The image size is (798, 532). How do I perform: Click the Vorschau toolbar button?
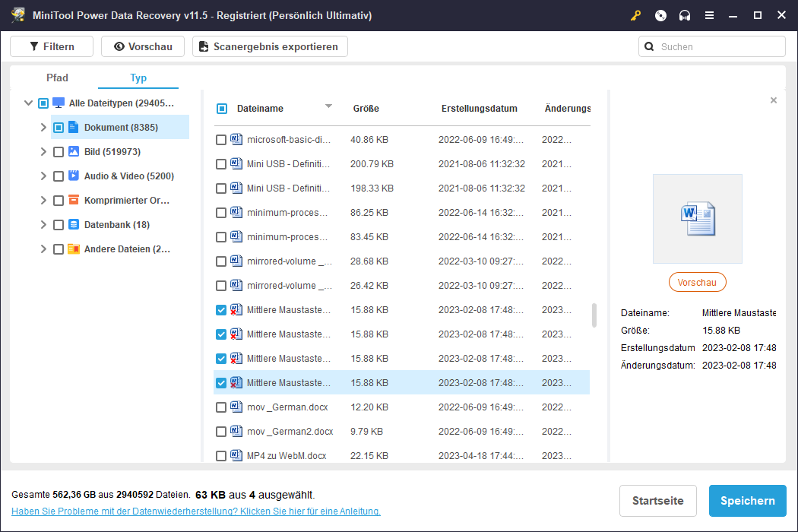click(x=143, y=46)
